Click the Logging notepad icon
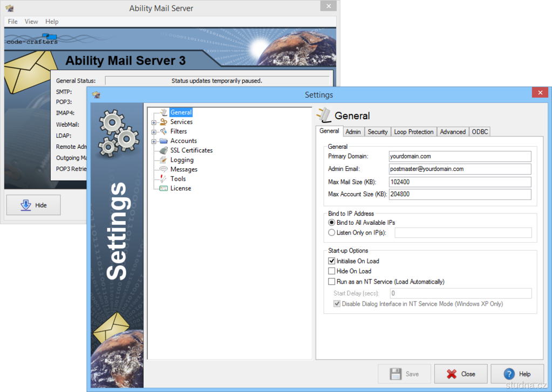 pyautogui.click(x=163, y=160)
